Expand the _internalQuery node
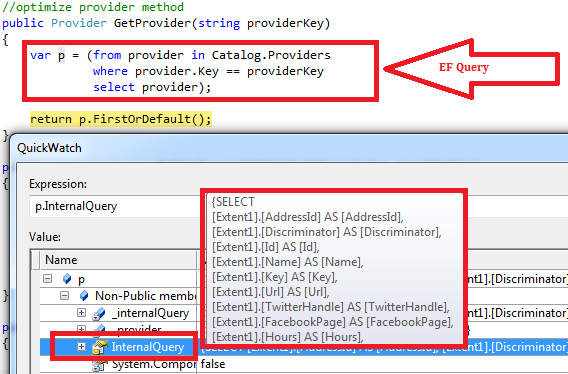Image resolution: width=568 pixels, height=374 pixels. (x=82, y=312)
